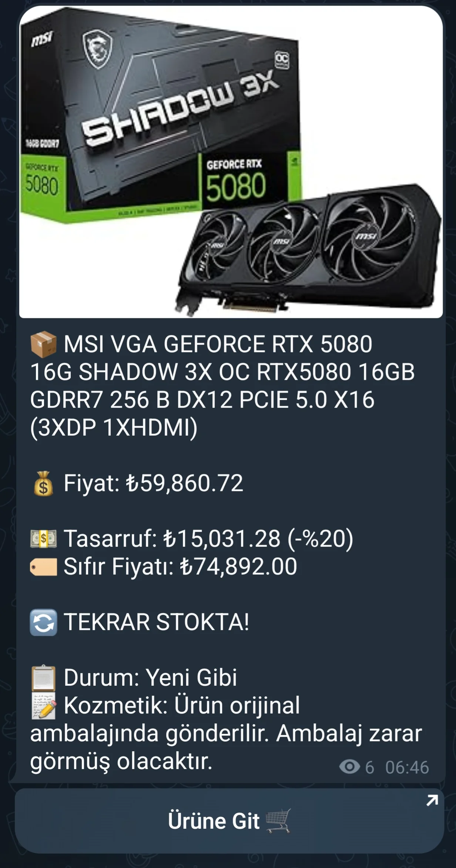Click the view count number 6
The image size is (456, 868).
click(x=369, y=767)
